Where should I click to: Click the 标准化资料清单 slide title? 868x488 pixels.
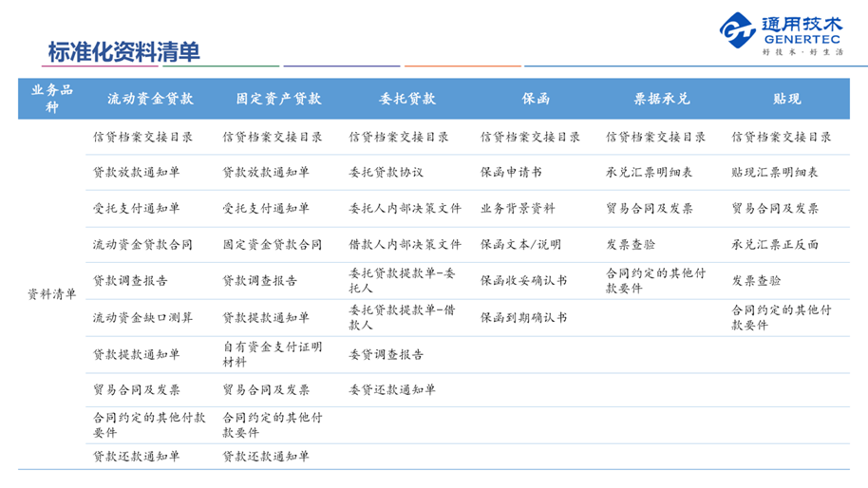click(123, 51)
